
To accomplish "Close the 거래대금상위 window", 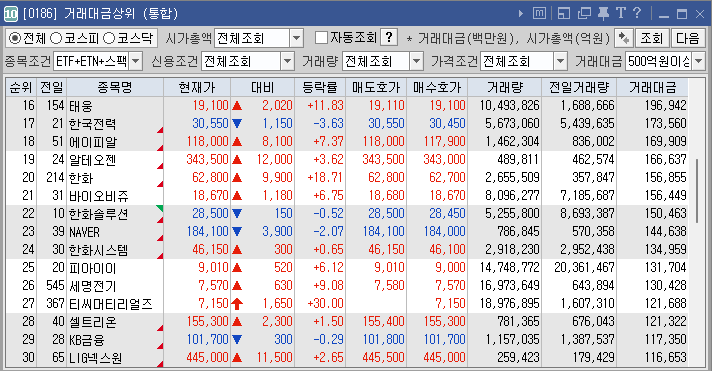I will (x=700, y=14).
